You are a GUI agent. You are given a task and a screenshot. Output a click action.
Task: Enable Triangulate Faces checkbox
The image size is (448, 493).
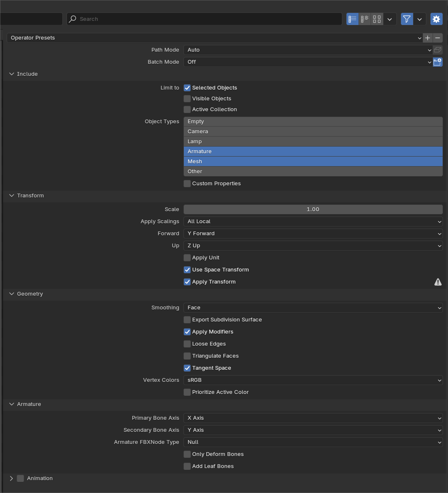(x=187, y=356)
